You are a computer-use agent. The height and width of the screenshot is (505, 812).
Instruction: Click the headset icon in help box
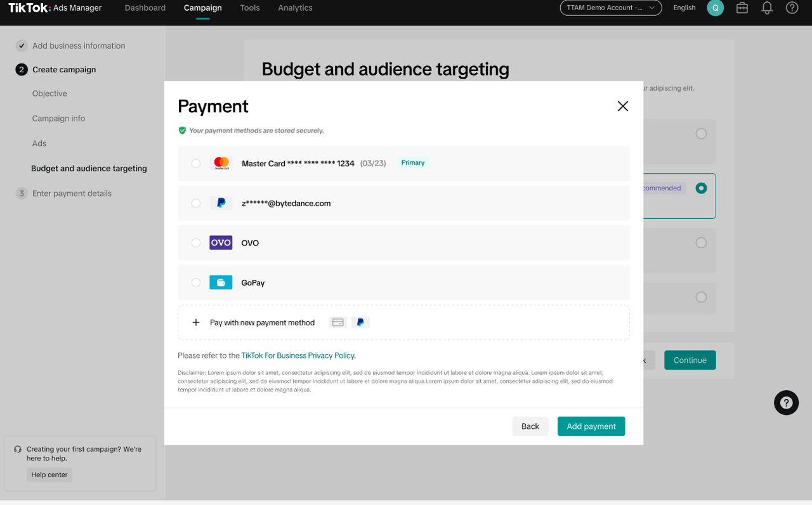18,449
